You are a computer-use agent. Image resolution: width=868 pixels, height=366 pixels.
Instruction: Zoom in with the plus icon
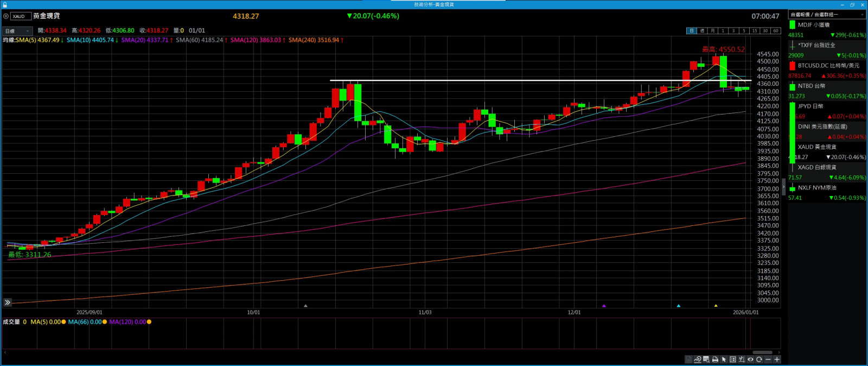coord(777,359)
